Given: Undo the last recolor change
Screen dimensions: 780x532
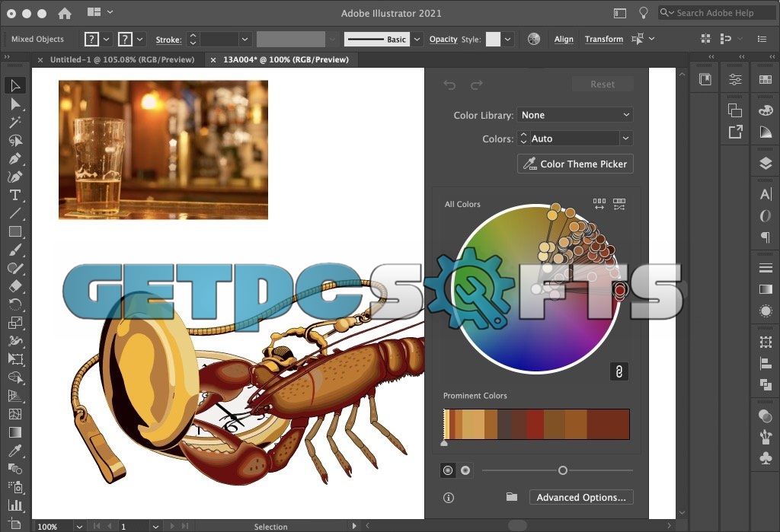Looking at the screenshot, I should 449,85.
